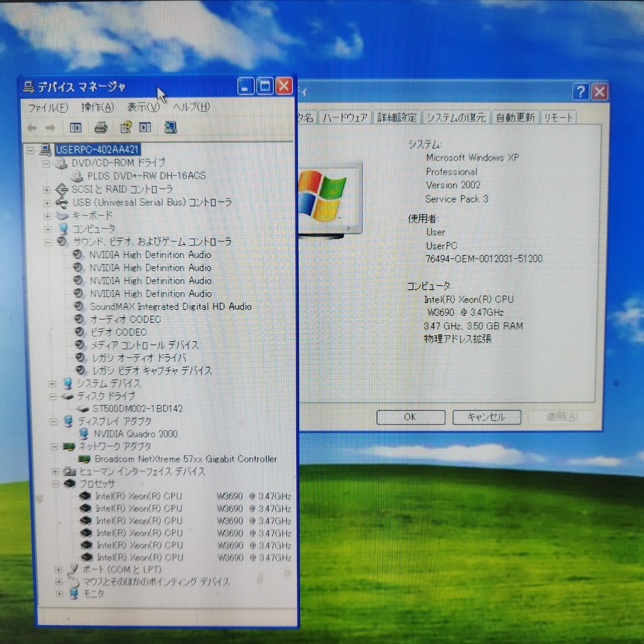Click the disk drive (ディスク ドライブ) category icon
Screen dimensions: 644x644
68,397
